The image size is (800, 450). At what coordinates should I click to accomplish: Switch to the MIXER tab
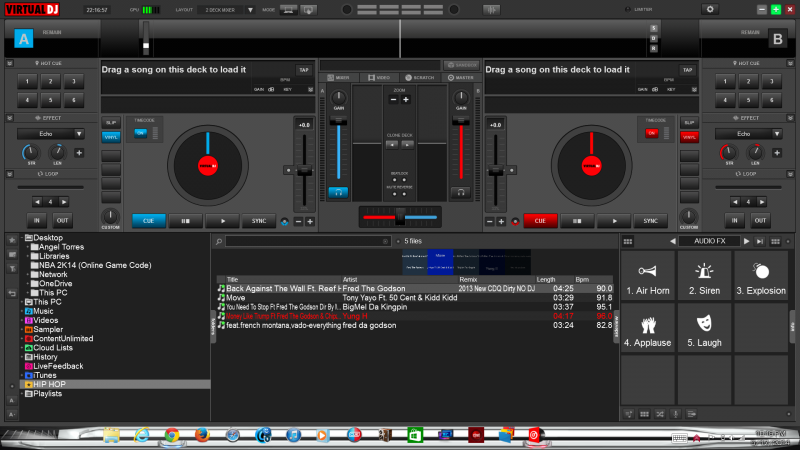(x=338, y=78)
